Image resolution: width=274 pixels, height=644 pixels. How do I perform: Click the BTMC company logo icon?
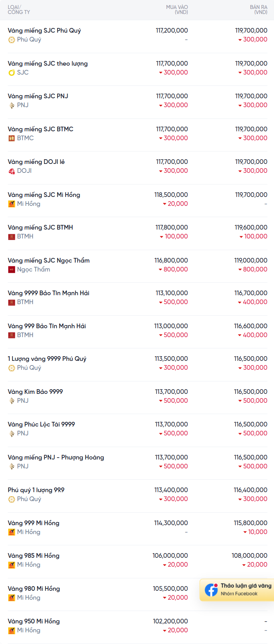point(12,138)
